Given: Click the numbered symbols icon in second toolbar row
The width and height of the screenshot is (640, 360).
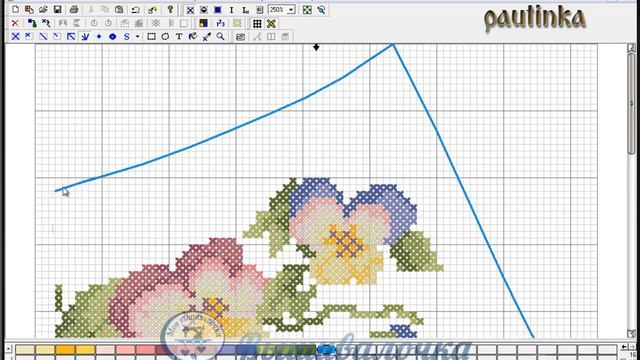Looking at the screenshot, I should click(220, 23).
